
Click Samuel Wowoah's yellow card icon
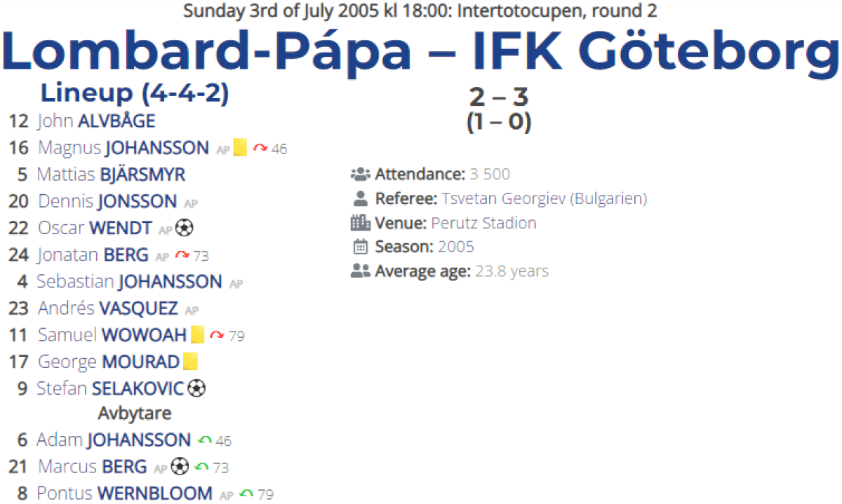[198, 335]
